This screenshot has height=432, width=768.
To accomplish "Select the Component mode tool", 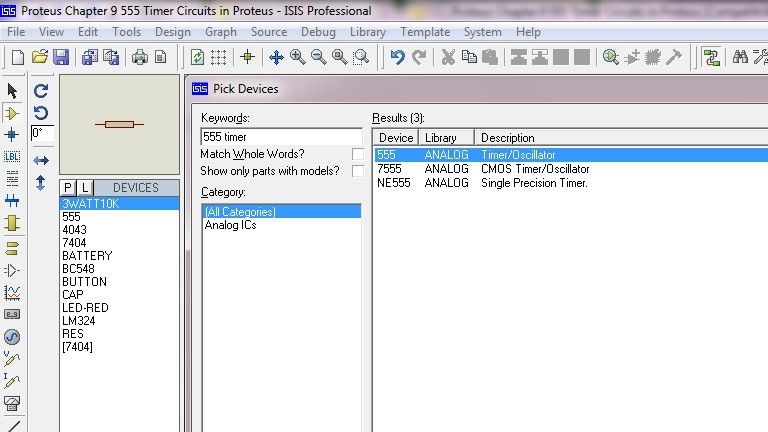I will [12, 113].
